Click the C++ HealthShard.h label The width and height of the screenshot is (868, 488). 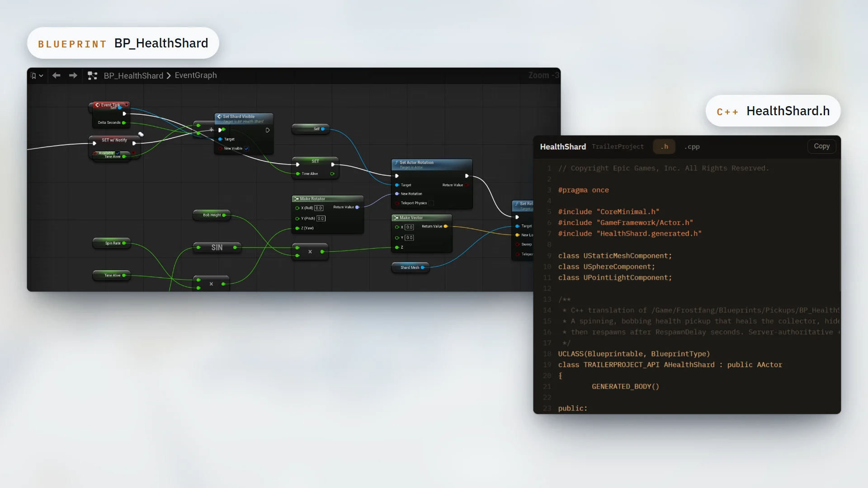click(x=773, y=111)
